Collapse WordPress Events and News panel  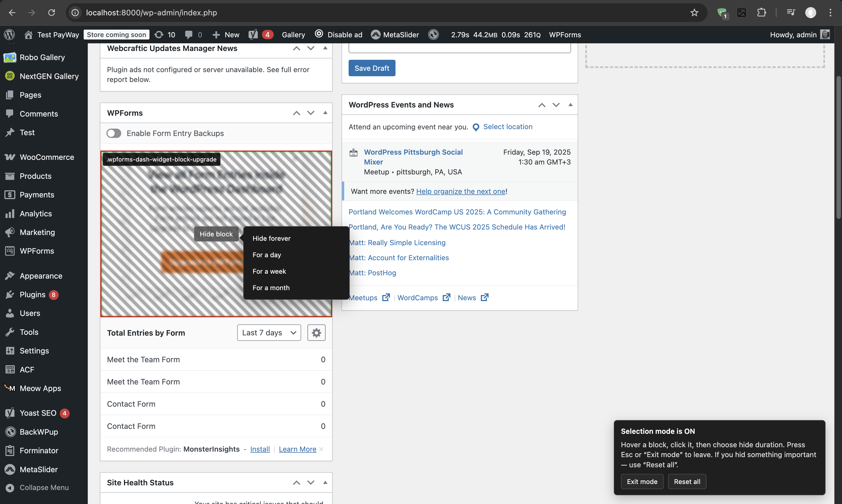[571, 104]
